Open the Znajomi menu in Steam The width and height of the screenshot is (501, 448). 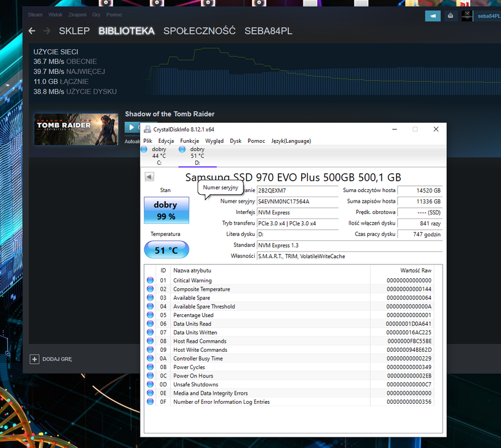(77, 15)
